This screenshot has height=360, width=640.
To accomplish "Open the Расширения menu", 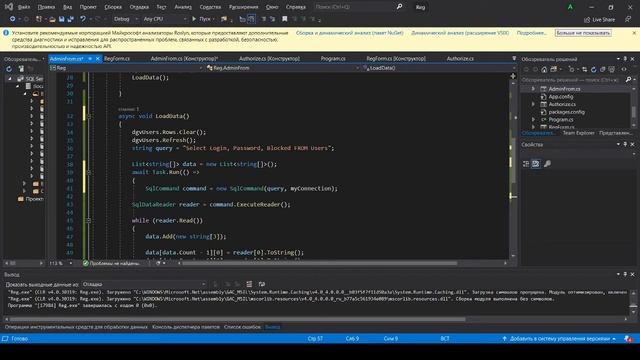I will click(243, 7).
